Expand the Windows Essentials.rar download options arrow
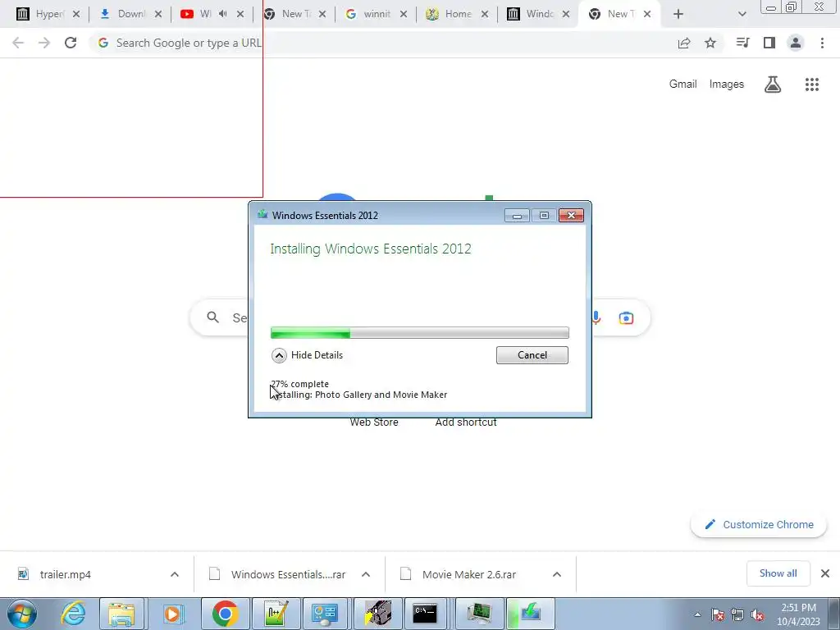This screenshot has width=840, height=630. point(366,574)
